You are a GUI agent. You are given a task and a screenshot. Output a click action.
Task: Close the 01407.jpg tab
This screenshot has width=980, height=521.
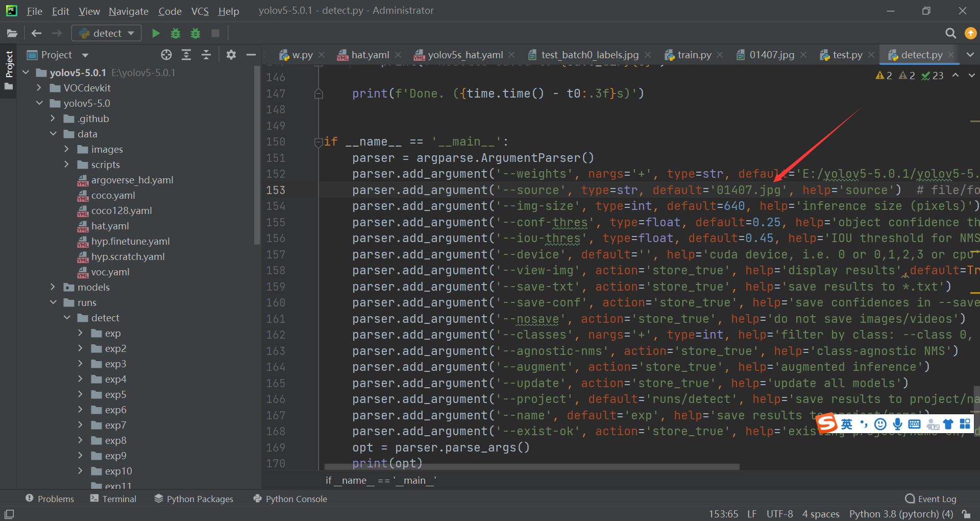click(803, 55)
